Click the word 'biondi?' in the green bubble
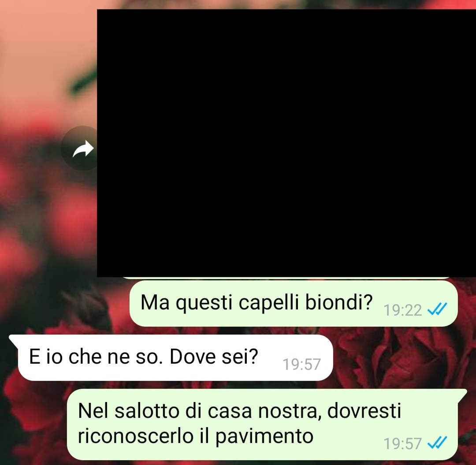This screenshot has width=476, height=465. pyautogui.click(x=339, y=302)
